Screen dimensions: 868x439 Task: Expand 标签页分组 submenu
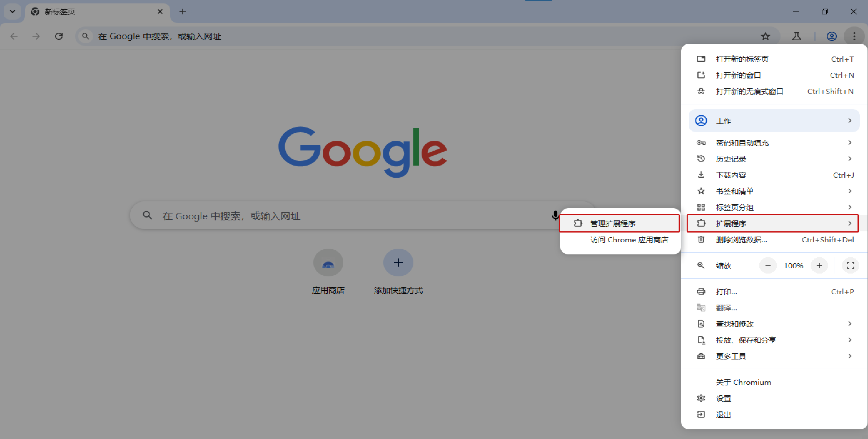click(x=774, y=207)
